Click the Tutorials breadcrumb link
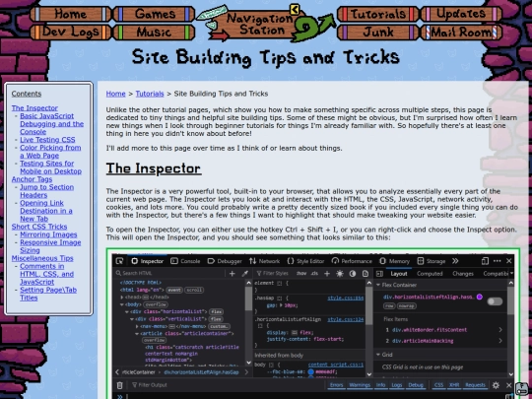 [x=150, y=94]
